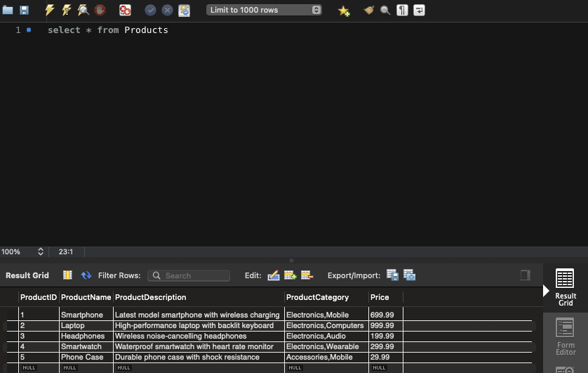Run Explain on the current statement
Image resolution: width=588 pixels, height=373 pixels.
(x=83, y=10)
